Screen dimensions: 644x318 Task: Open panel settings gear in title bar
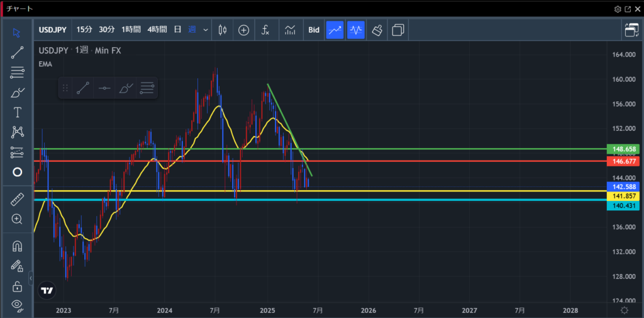coord(618,9)
